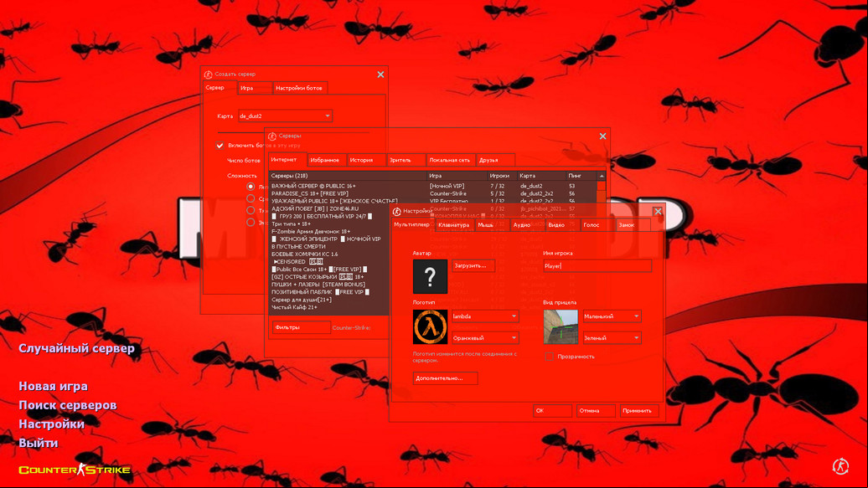Select the Мультиплеер settings tab
This screenshot has height=488, width=868.
(x=412, y=224)
